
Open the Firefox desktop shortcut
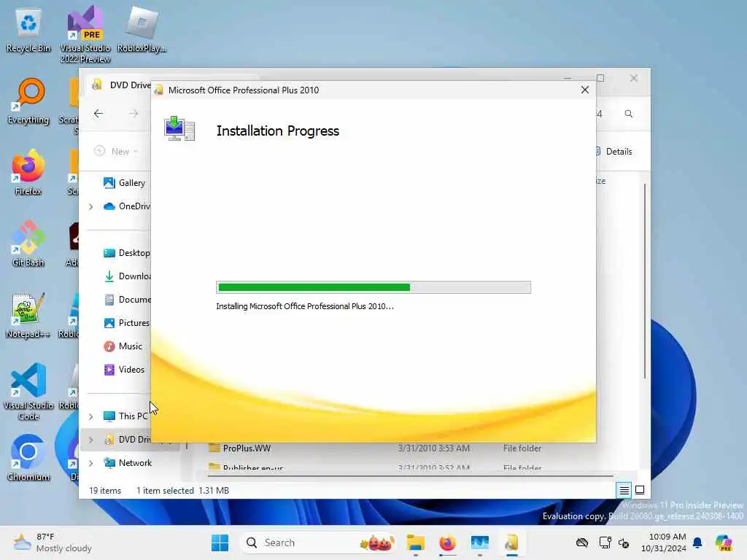(x=28, y=172)
